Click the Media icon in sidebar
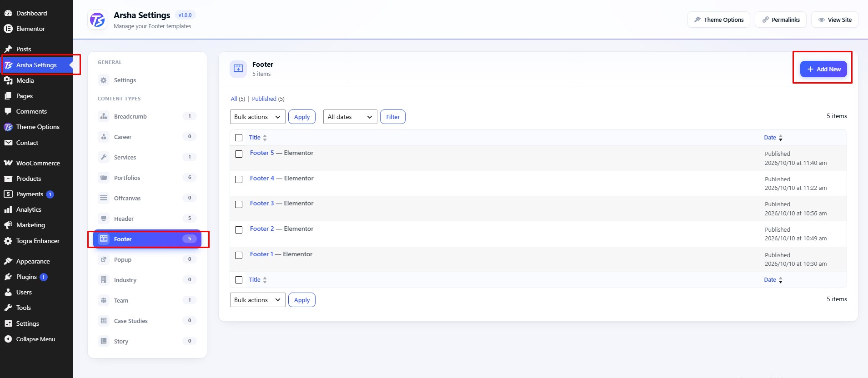The image size is (868, 378). [8, 80]
